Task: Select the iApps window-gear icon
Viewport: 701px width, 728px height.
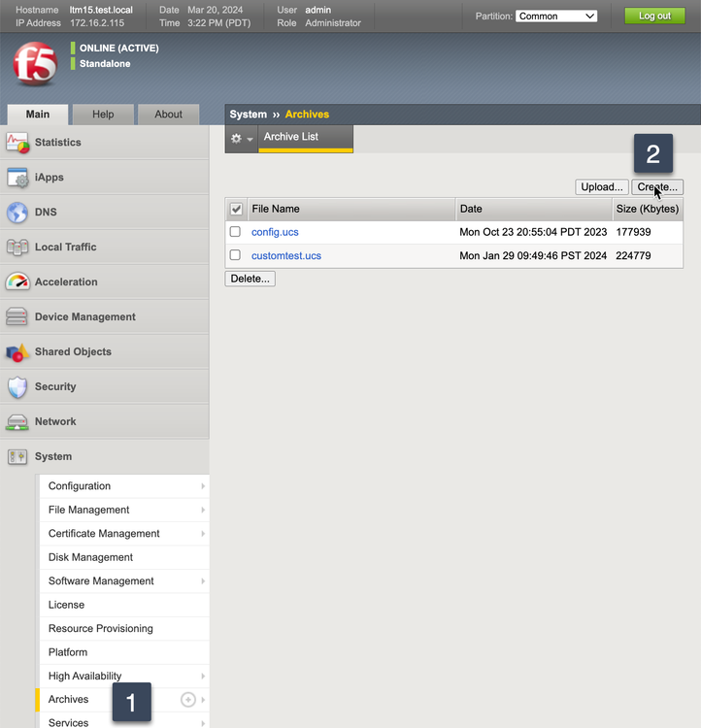Action: (x=17, y=178)
